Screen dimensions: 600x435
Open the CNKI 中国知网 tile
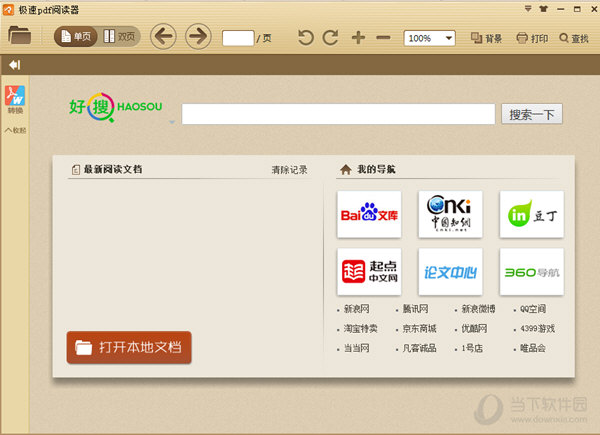point(450,215)
